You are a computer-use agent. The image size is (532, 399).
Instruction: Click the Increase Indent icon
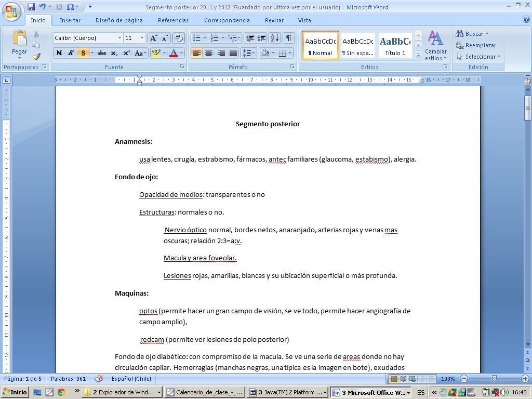tap(262, 38)
